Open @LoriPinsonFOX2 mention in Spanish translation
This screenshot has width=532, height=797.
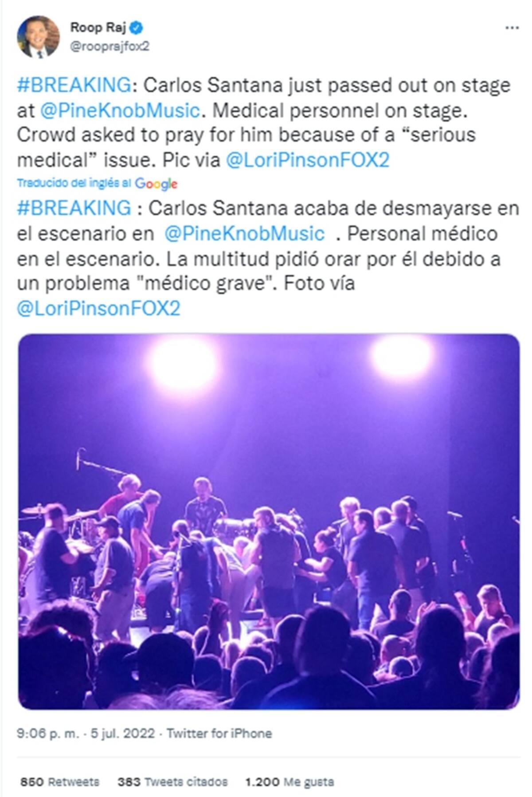click(98, 308)
